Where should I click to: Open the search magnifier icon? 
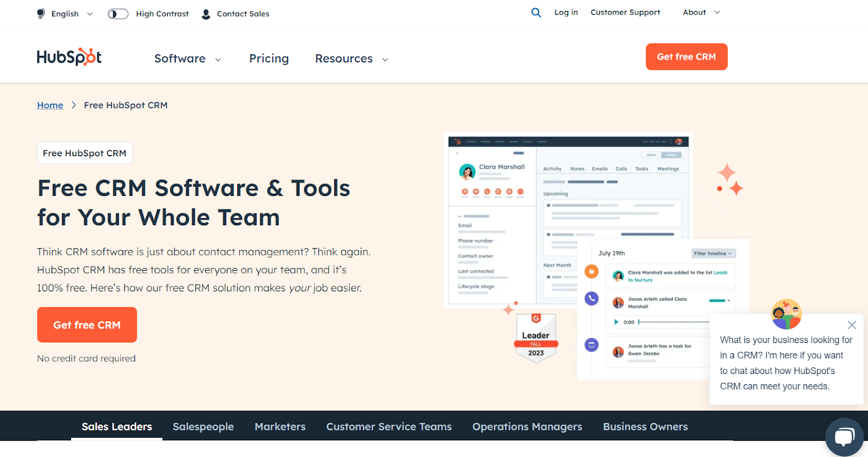tap(536, 12)
